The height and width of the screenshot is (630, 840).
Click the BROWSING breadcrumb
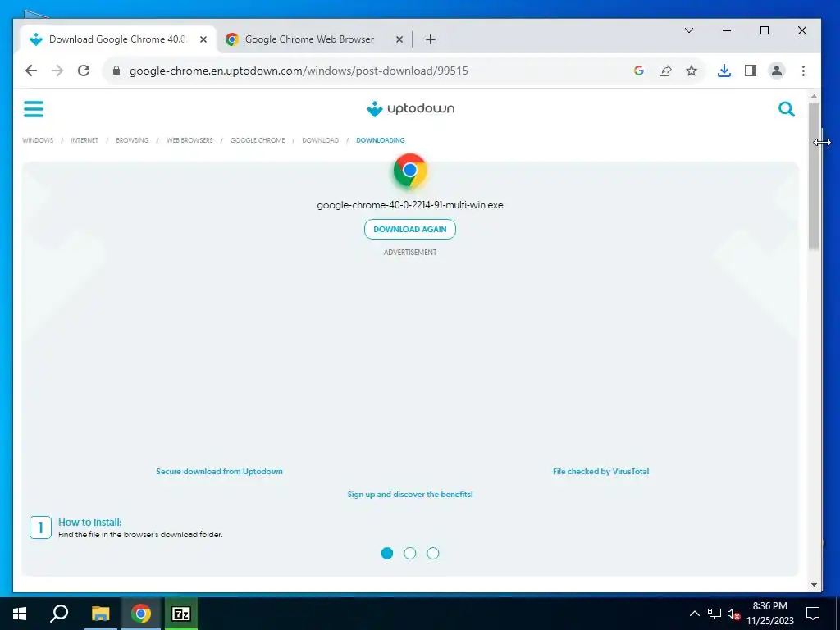pos(132,140)
